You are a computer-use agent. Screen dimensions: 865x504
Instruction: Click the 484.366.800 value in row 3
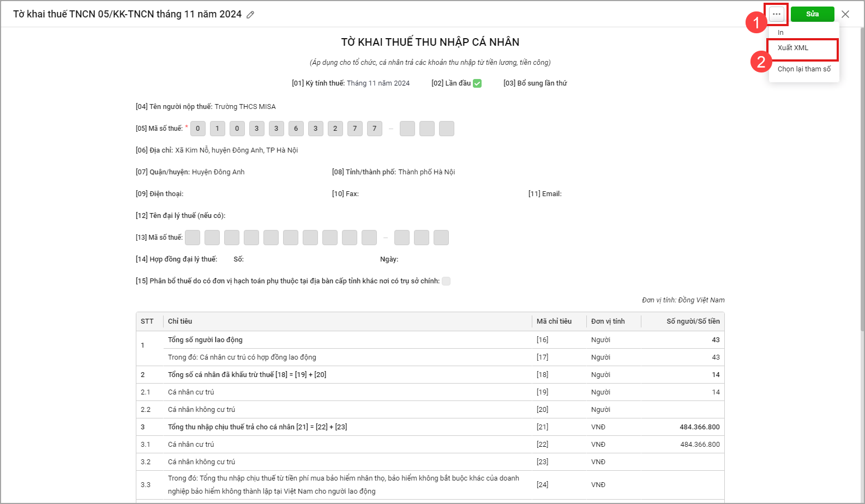point(699,427)
